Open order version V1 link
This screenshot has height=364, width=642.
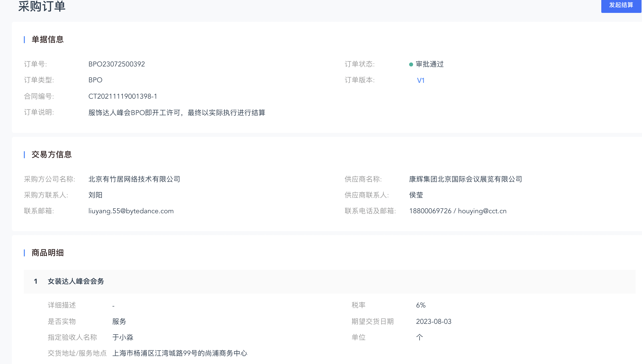[x=421, y=81]
